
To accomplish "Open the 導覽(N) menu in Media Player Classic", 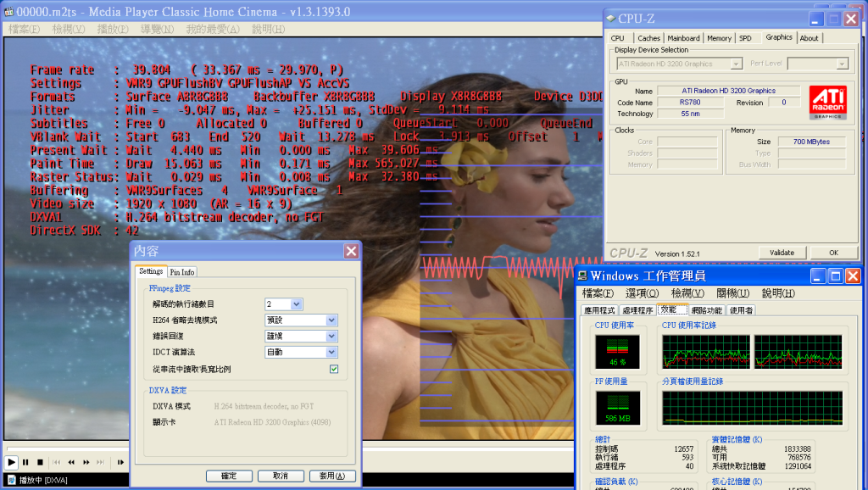I will point(157,29).
